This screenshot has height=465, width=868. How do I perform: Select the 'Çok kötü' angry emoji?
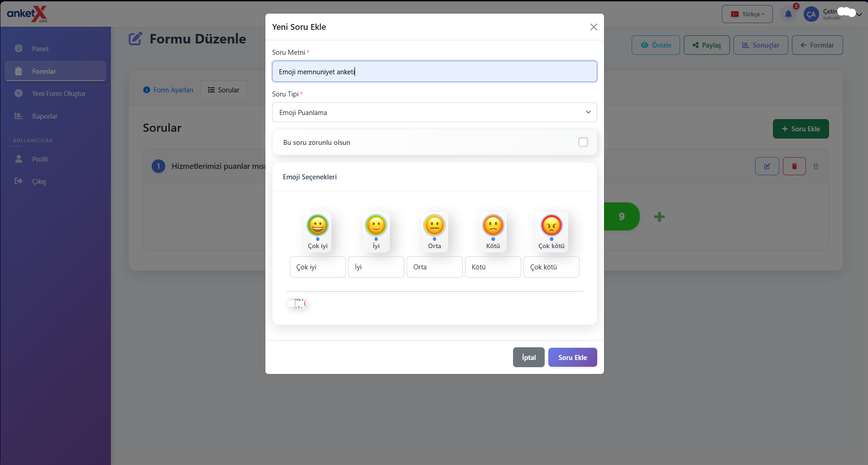click(x=551, y=225)
